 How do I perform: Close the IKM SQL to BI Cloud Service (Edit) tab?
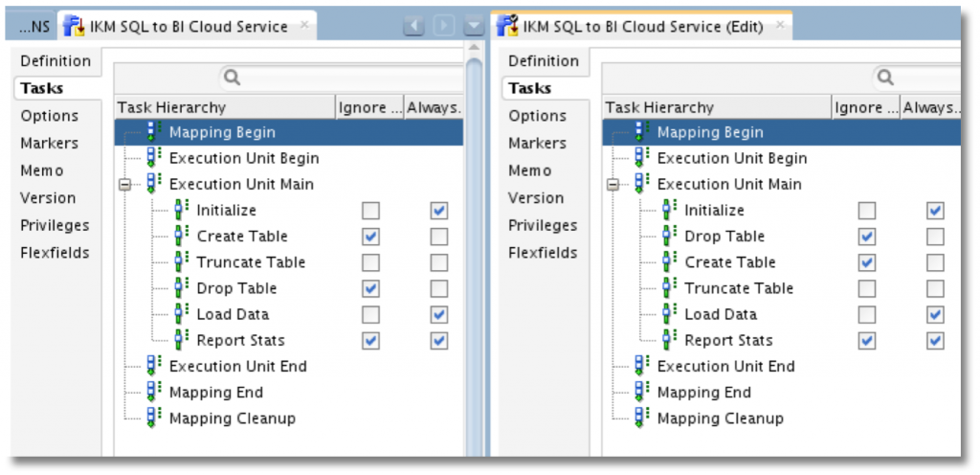[x=779, y=25]
